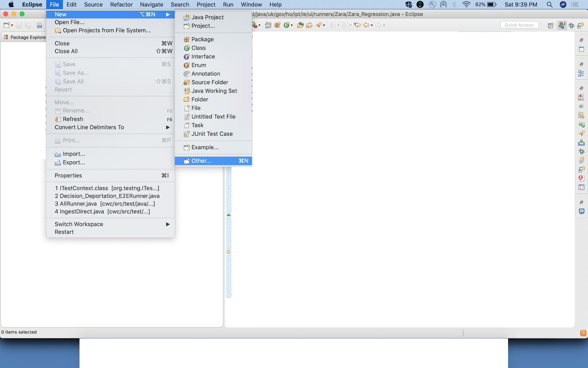
Task: Go back using the left-arrow toolbar icon
Action: pos(366,25)
